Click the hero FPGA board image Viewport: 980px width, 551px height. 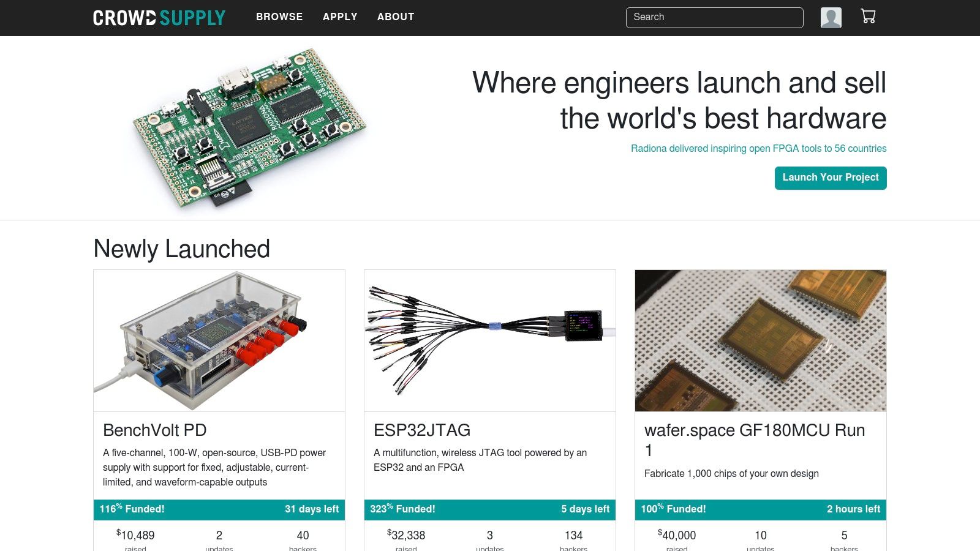250,127
